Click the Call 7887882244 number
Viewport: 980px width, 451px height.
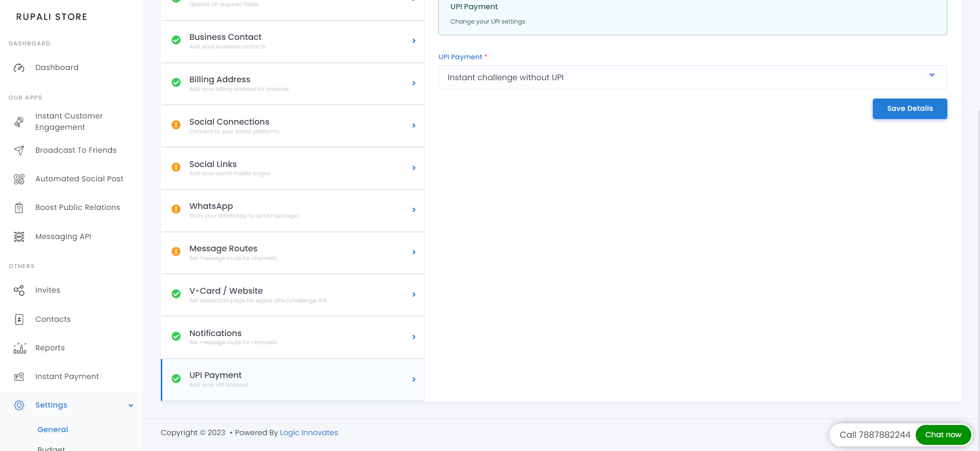[x=875, y=435]
